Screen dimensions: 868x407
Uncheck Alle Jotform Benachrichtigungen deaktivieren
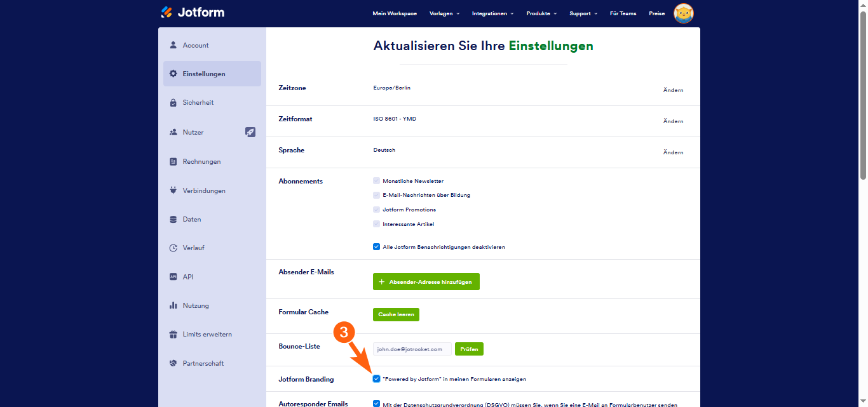pyautogui.click(x=376, y=246)
